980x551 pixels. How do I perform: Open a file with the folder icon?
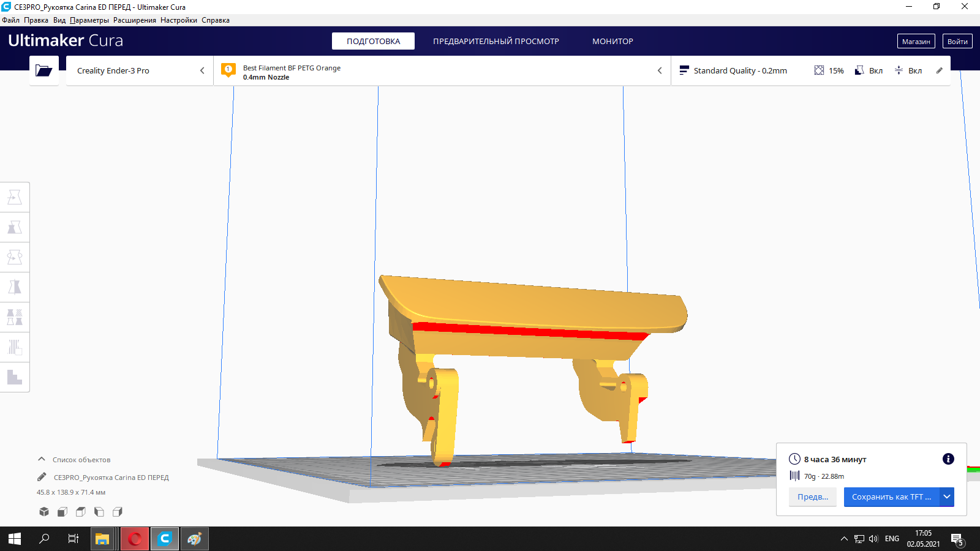point(44,70)
